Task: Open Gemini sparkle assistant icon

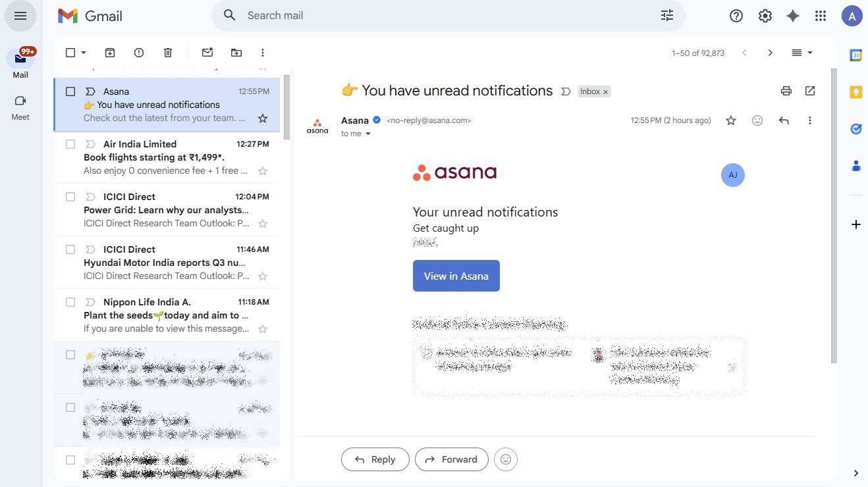Action: (x=793, y=16)
